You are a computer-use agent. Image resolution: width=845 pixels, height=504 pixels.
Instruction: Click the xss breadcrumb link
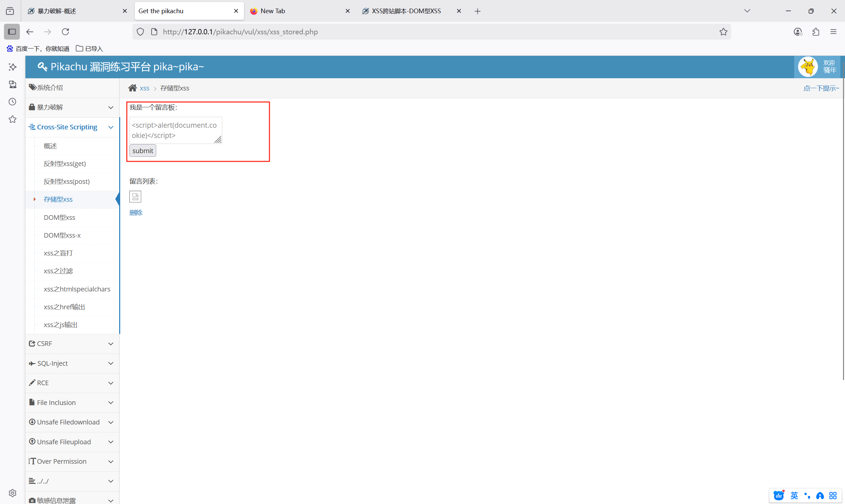[144, 88]
